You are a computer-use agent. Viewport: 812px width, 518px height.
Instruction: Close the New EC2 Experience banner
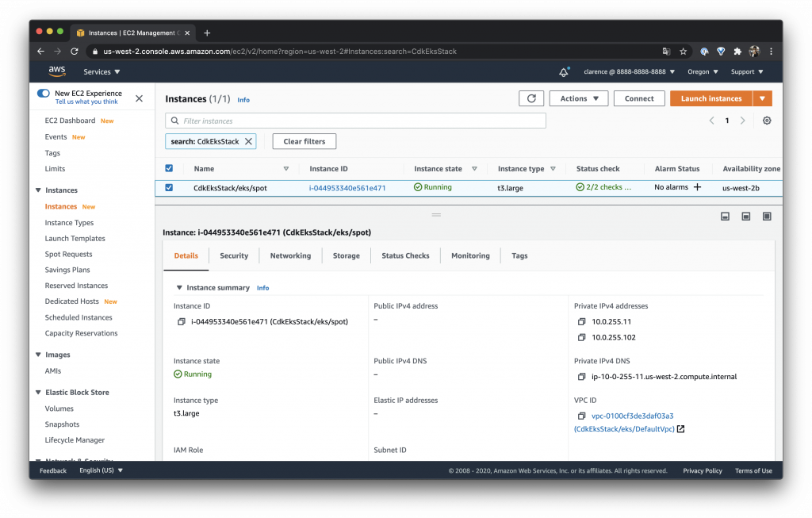[x=140, y=98]
